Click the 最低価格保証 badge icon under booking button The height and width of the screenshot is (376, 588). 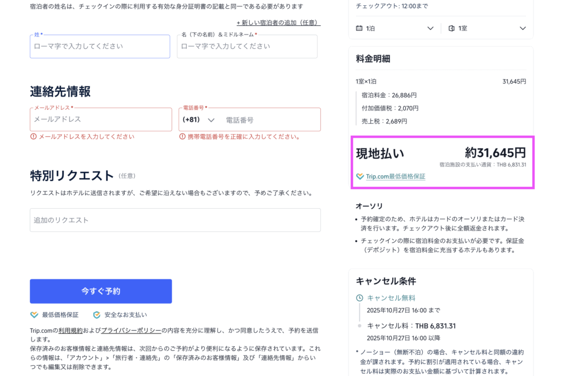tap(34, 315)
